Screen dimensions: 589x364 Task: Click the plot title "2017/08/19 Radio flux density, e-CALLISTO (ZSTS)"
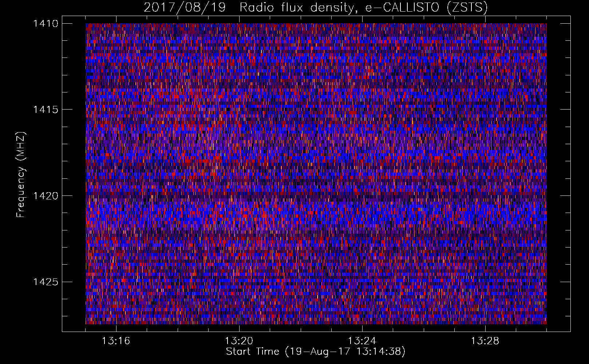(x=316, y=8)
